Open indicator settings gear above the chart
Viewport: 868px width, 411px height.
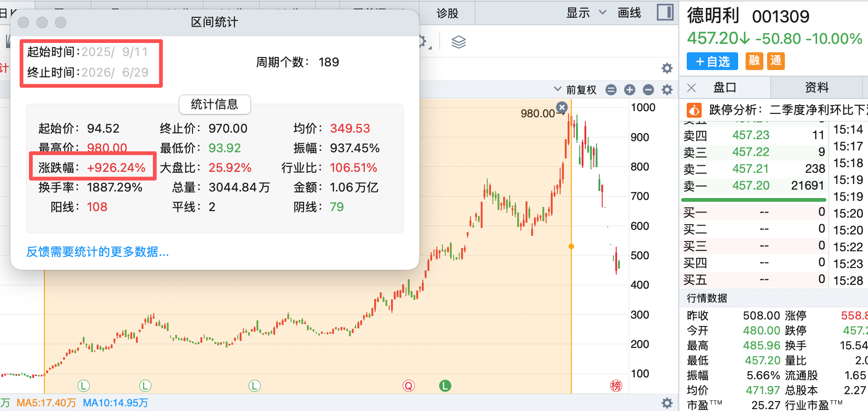coord(667,68)
